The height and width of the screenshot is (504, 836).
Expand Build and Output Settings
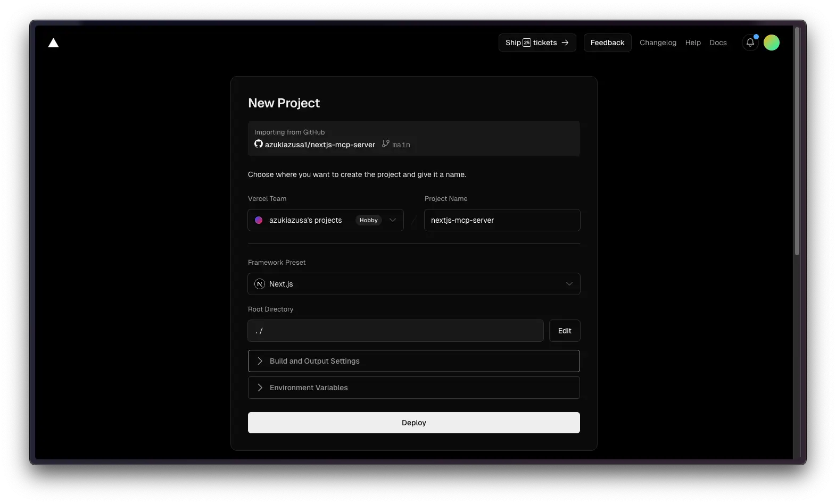pos(414,361)
